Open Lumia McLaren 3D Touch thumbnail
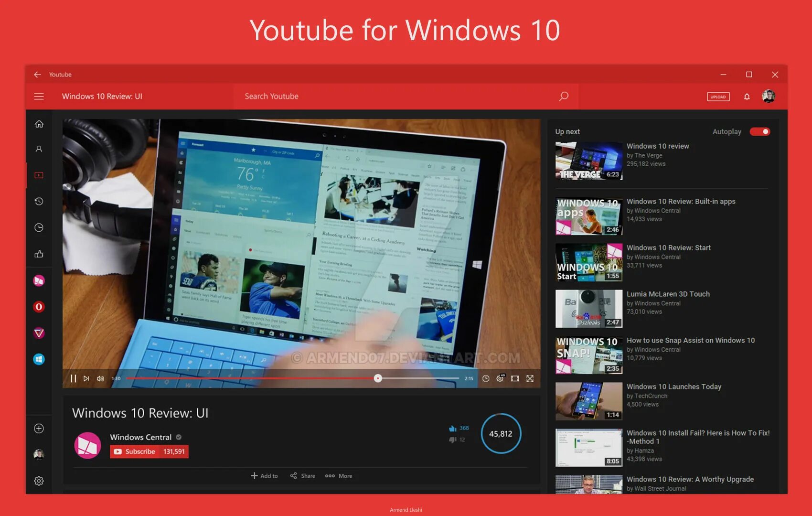This screenshot has width=812, height=516. (x=589, y=309)
